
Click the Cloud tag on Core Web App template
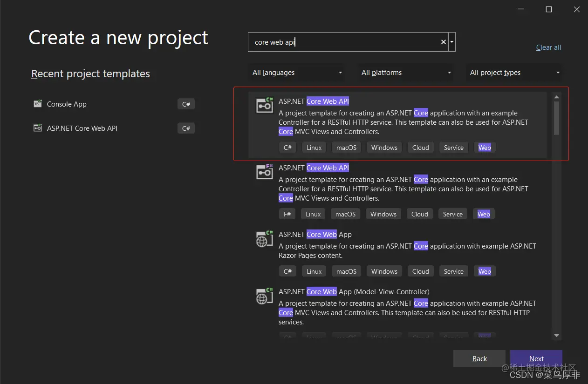tap(420, 271)
